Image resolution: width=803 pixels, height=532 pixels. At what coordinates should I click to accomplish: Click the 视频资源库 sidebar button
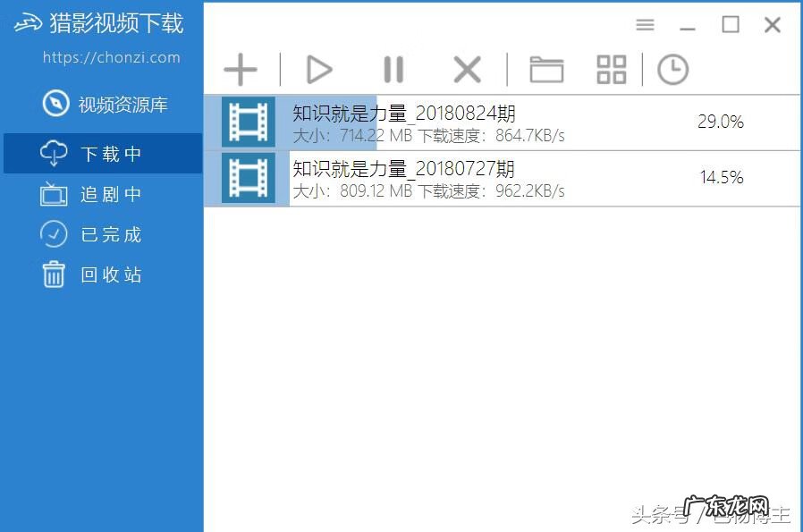(101, 105)
